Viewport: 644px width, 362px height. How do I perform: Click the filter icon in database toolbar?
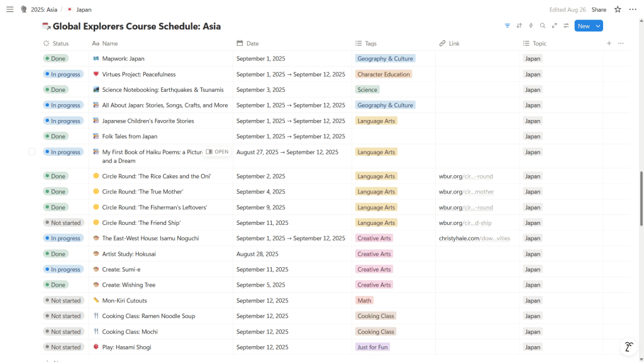(507, 26)
